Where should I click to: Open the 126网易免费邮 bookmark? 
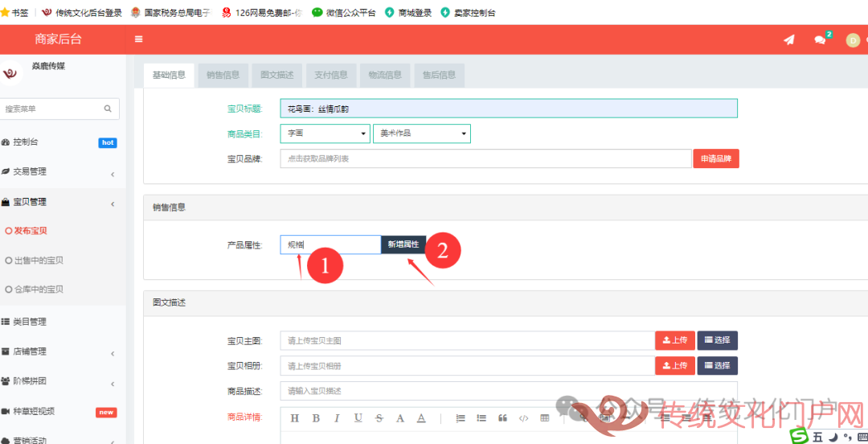pos(264,12)
